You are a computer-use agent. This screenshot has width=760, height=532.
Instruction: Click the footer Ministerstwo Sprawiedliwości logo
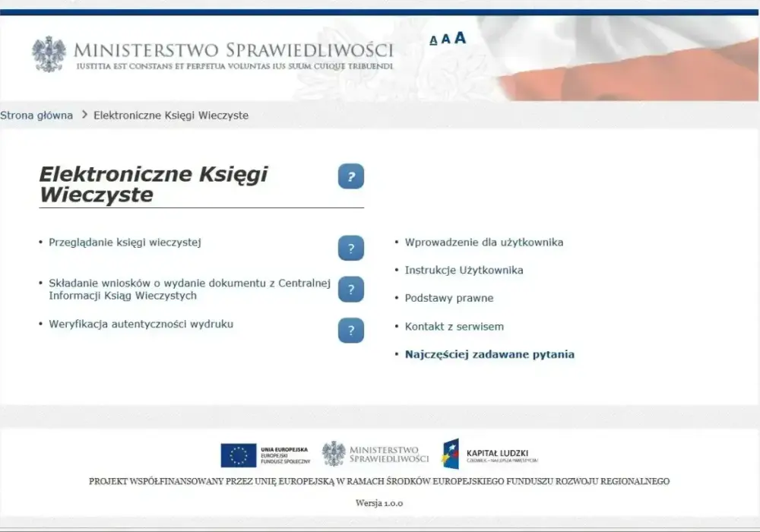click(x=375, y=454)
